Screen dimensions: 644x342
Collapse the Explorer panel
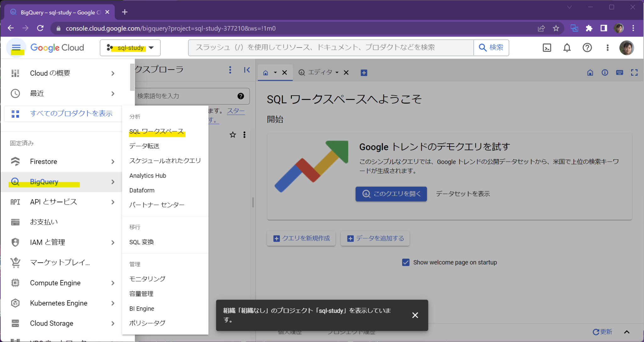(x=247, y=70)
